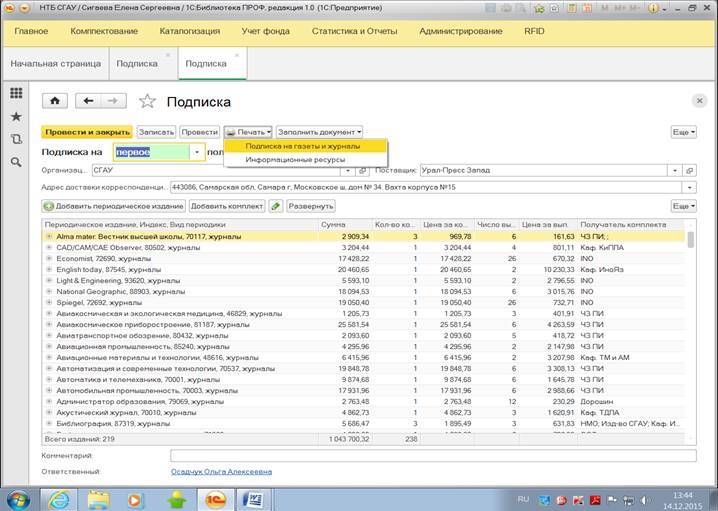Select Информационные ресурсы from the print menu

tap(295, 159)
